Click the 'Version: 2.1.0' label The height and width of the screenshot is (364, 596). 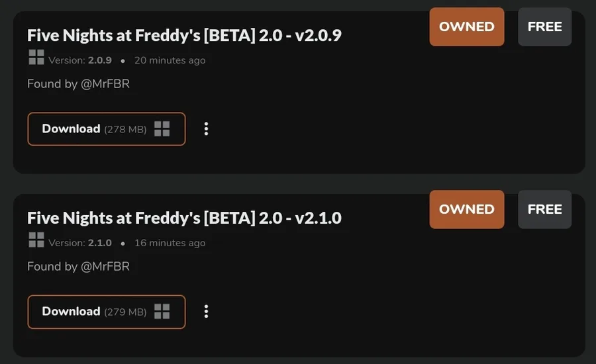[x=80, y=243]
